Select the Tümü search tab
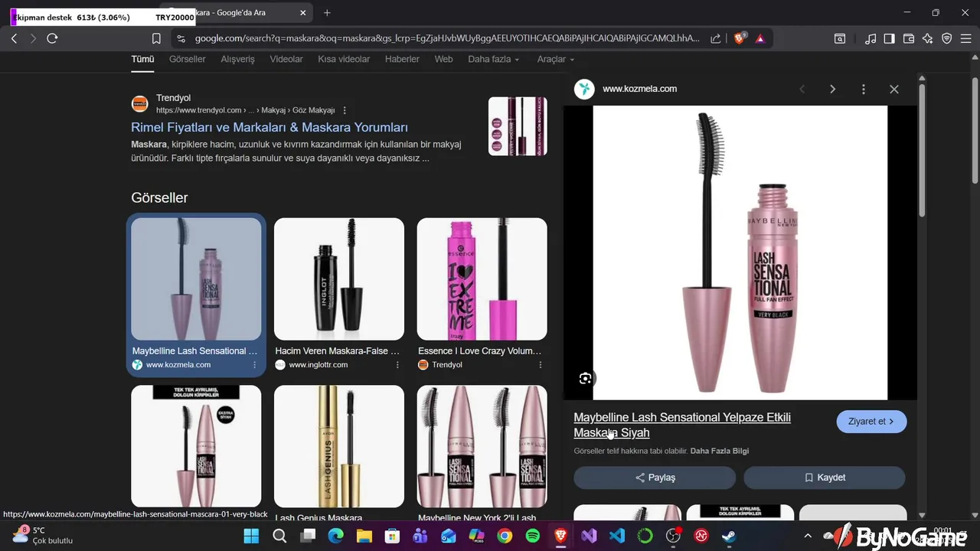980x551 pixels. (142, 59)
